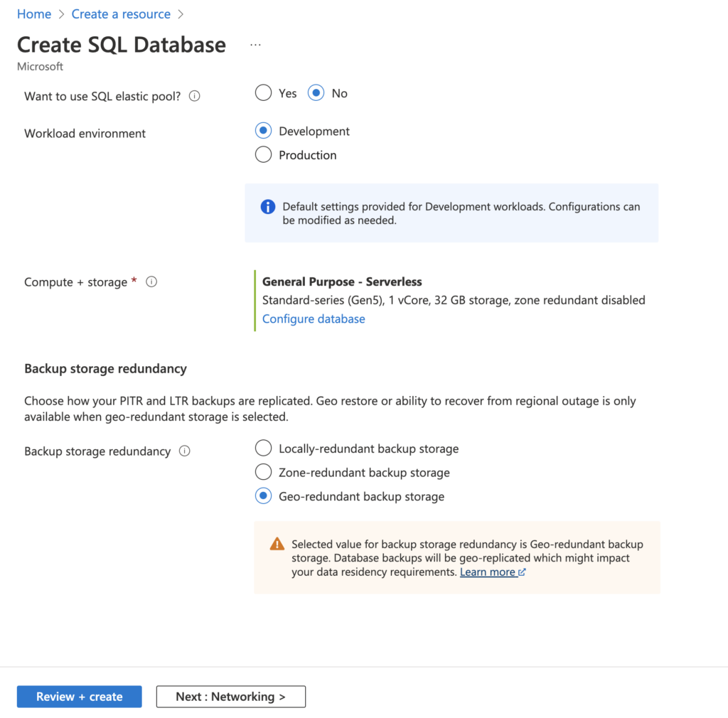
Task: Click the Review + create button
Action: click(x=80, y=697)
